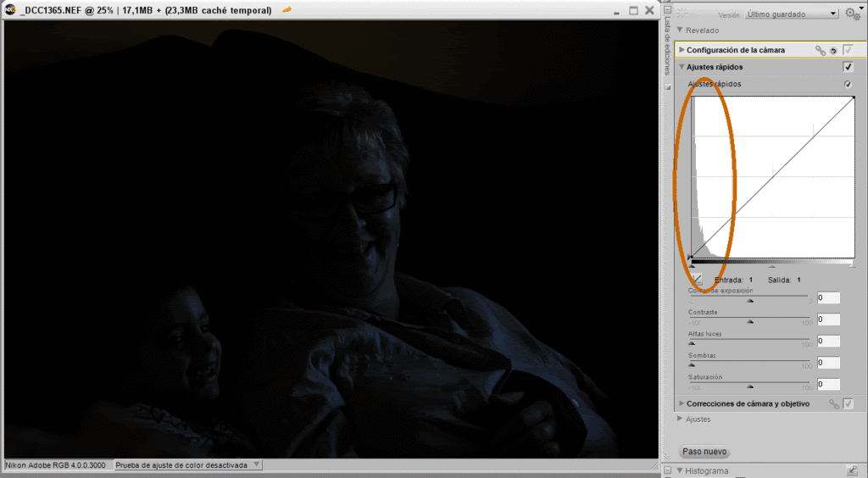The width and height of the screenshot is (868, 478).
Task: Collapse the bold Ajustes rápidos section
Action: pyautogui.click(x=682, y=67)
